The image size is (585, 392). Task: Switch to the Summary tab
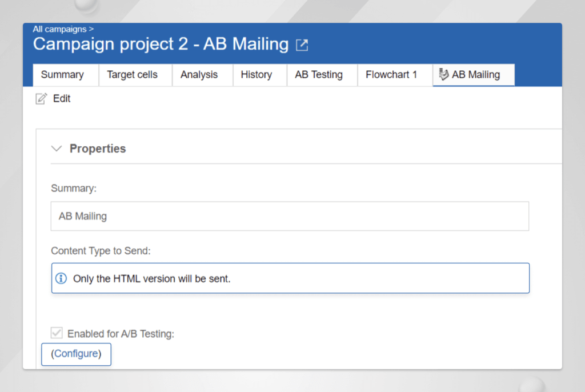(x=63, y=74)
